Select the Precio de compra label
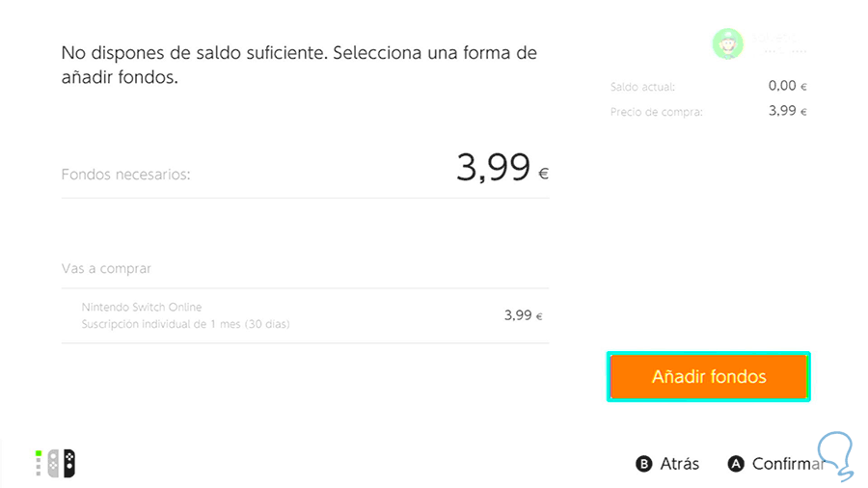Screen dimensions: 868x488 656,112
